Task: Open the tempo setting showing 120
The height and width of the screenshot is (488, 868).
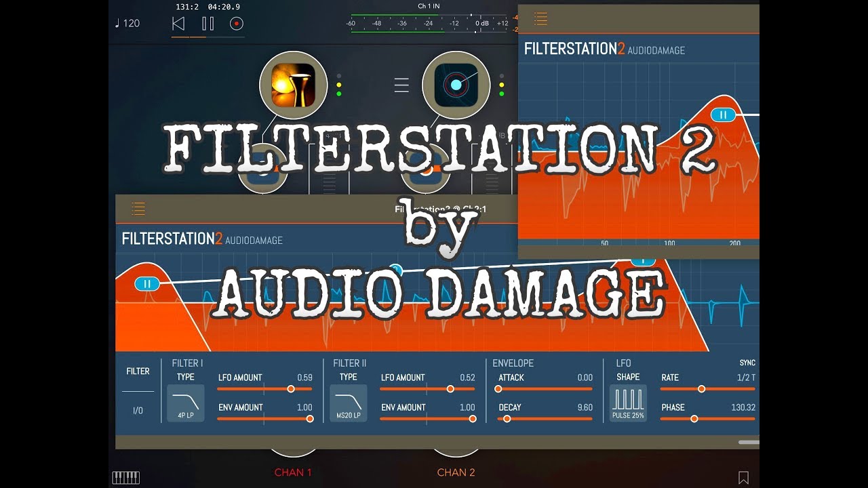Action: 127,23
